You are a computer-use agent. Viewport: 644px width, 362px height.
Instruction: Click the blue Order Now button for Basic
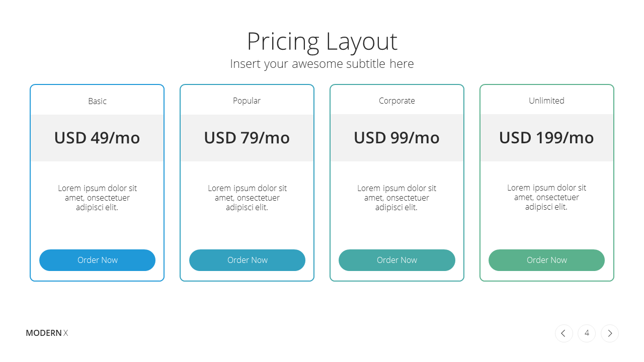tap(97, 260)
